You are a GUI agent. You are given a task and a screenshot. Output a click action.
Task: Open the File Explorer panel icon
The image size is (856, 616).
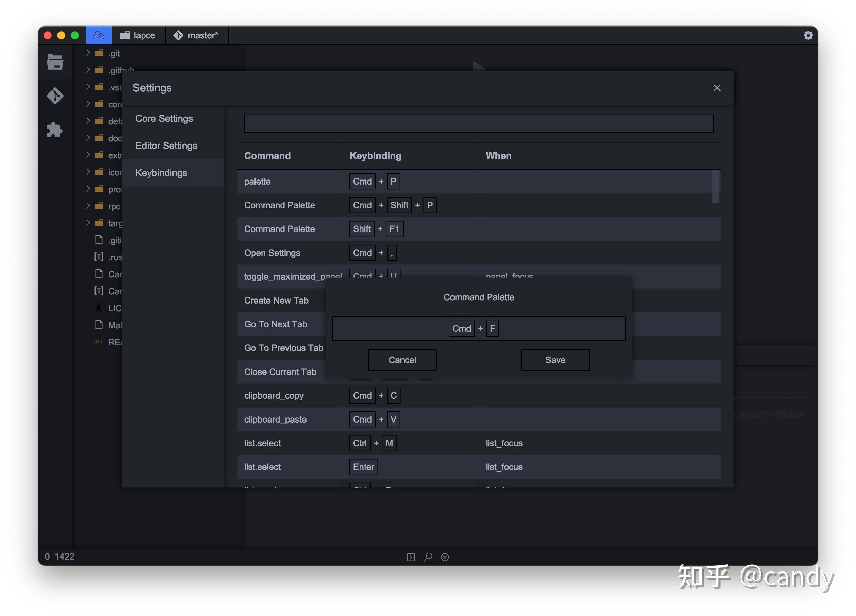pyautogui.click(x=55, y=62)
